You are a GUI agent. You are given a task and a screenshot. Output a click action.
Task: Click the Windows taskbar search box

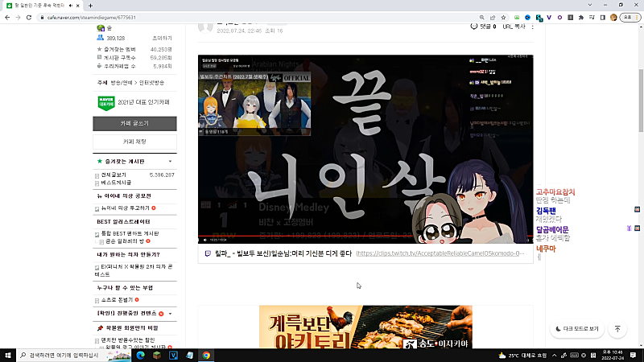click(x=64, y=354)
